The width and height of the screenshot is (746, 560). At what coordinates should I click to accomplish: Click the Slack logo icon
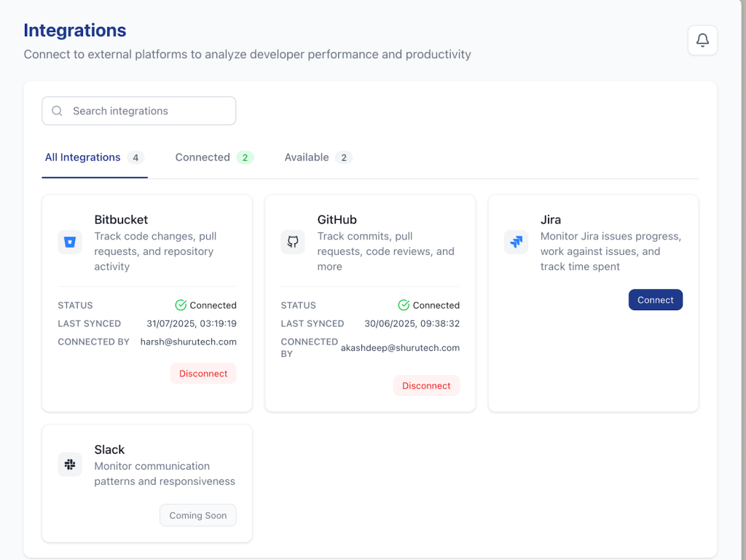pos(70,465)
